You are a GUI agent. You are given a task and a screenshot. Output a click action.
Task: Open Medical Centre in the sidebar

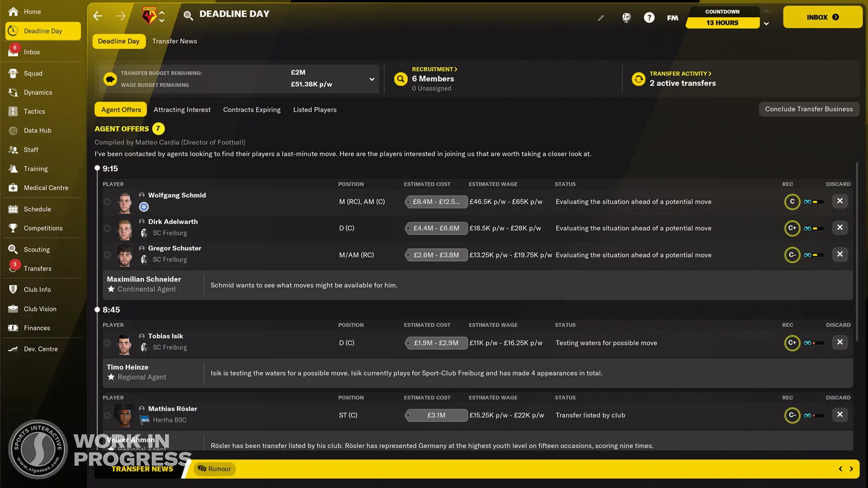tap(46, 188)
